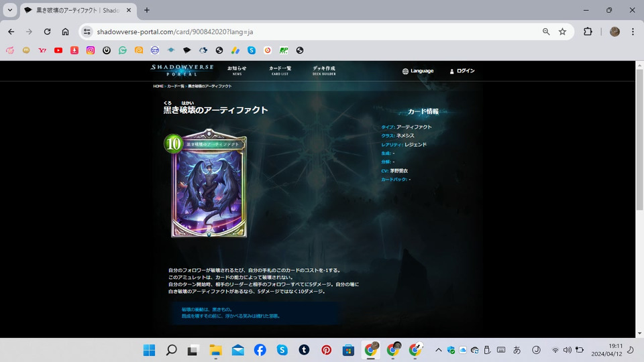Open the green chat-bubble bookmark icon
Viewport: 644px width, 362px height.
click(x=123, y=50)
